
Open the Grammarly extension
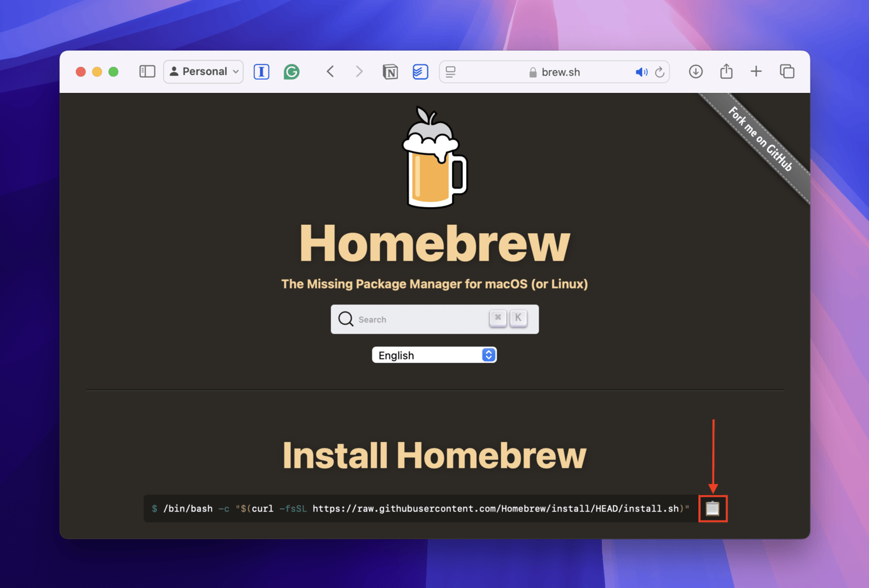pyautogui.click(x=291, y=71)
